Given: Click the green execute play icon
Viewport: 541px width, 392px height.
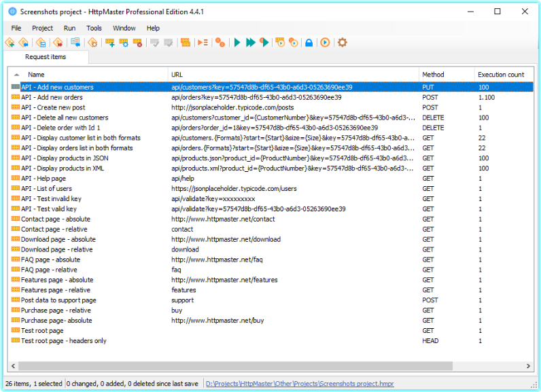Looking at the screenshot, I should coord(237,43).
